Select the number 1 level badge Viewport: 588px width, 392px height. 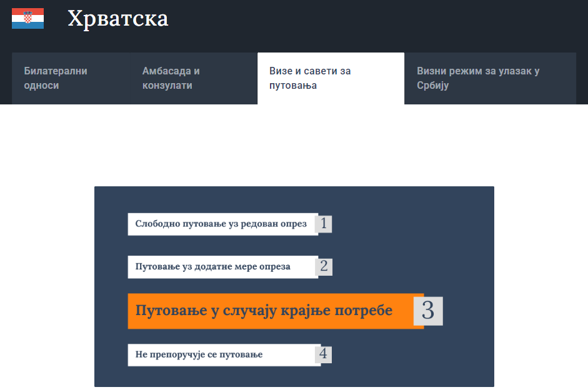(x=324, y=224)
